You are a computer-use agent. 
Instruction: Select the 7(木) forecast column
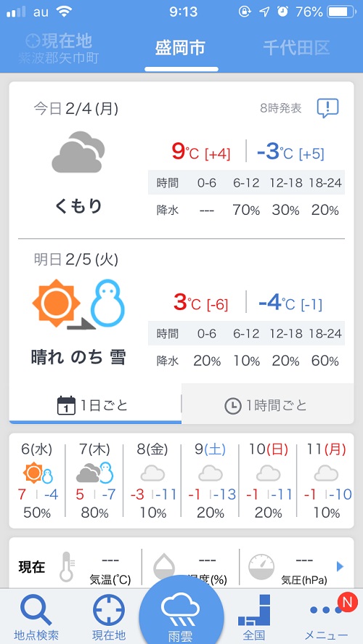tap(94, 481)
